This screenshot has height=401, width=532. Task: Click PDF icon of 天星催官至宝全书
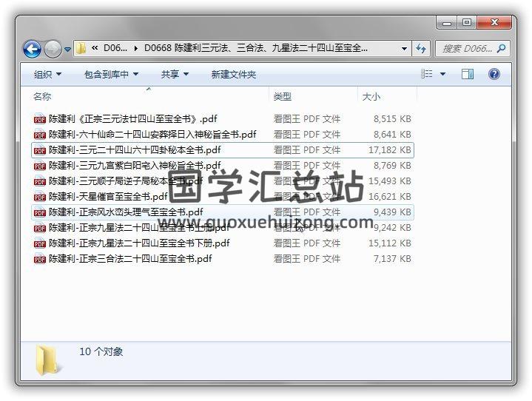[x=40, y=197]
